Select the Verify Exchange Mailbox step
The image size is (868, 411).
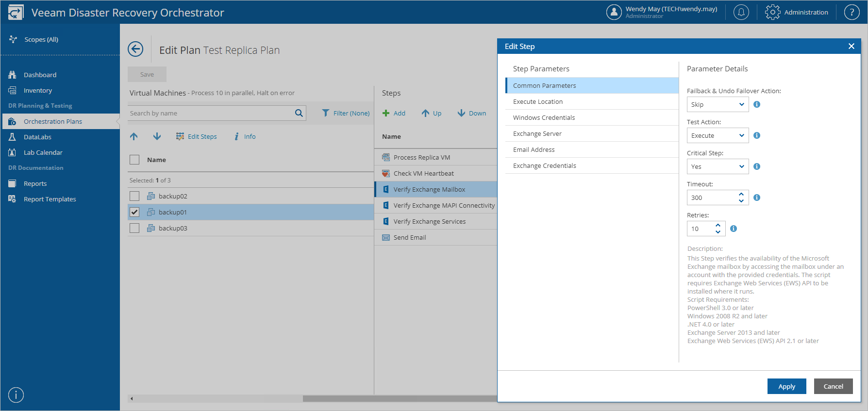click(435, 189)
